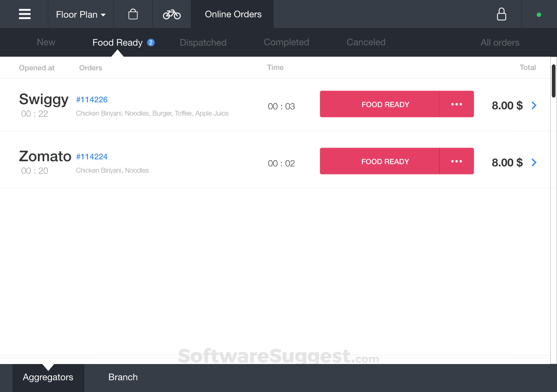
Task: Switch to the New orders tab
Action: pyautogui.click(x=46, y=42)
